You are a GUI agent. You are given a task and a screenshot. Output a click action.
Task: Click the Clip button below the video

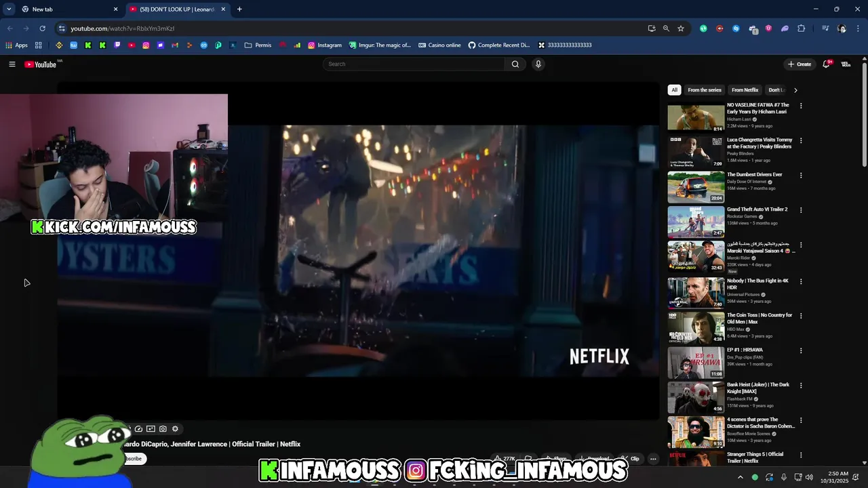631,459
